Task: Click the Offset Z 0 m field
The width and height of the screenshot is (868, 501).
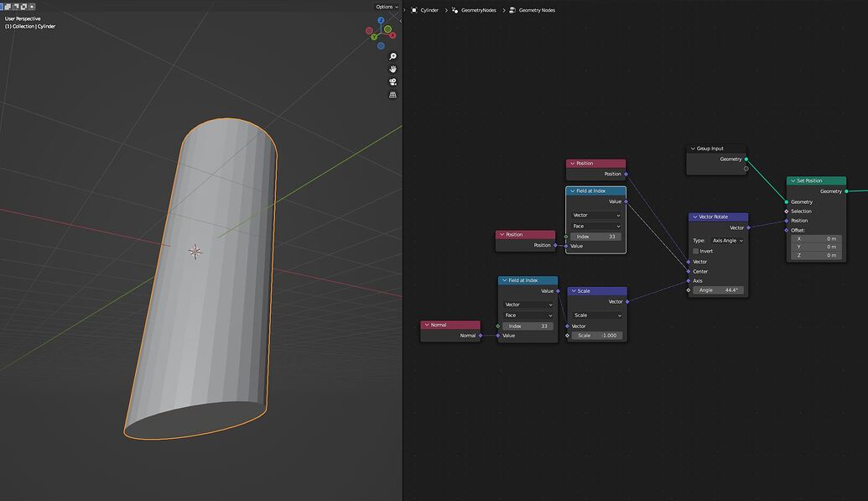Action: coord(817,255)
